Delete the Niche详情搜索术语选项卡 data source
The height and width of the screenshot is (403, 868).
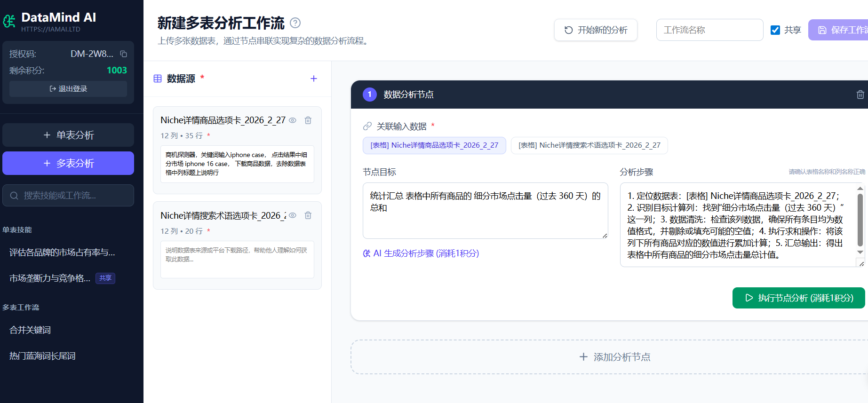pos(308,215)
